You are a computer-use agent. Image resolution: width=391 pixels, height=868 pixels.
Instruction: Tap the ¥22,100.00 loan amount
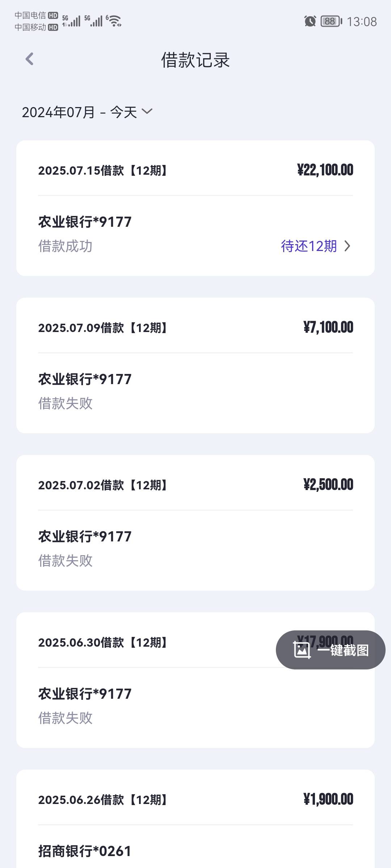coord(325,170)
